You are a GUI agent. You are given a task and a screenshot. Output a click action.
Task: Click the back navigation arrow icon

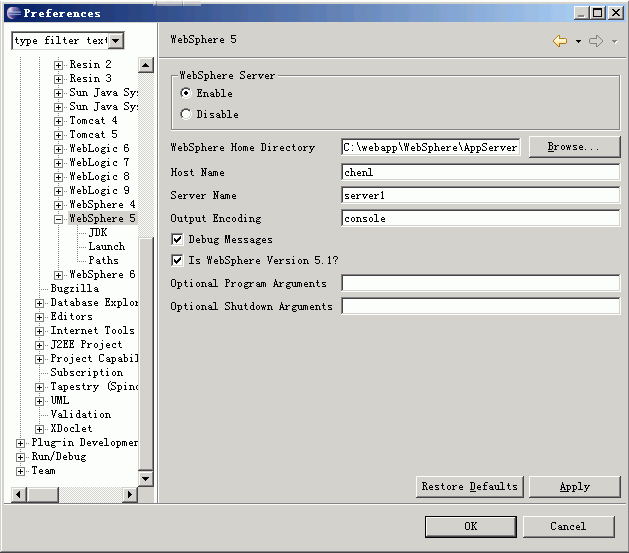[560, 41]
